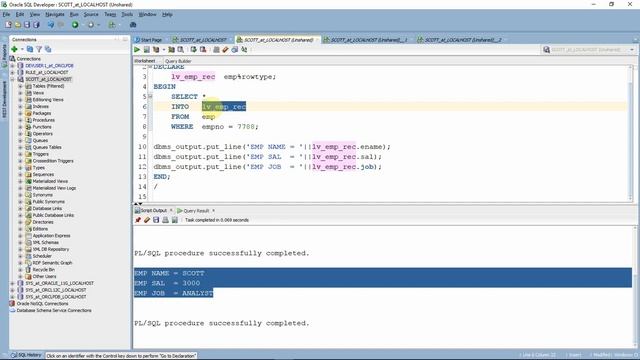Click the Commit icon in worksheet toolbar
The height and width of the screenshot is (360, 640).
193,50
